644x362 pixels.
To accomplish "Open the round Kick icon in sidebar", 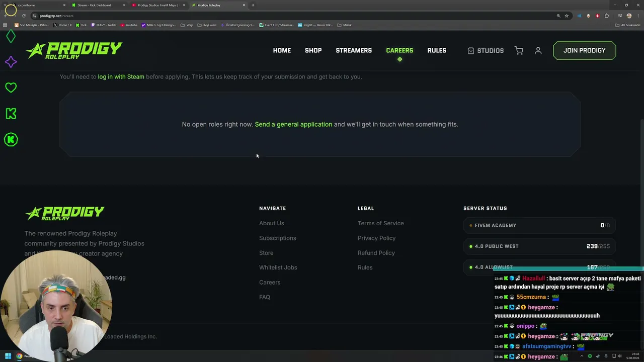I will click(11, 139).
